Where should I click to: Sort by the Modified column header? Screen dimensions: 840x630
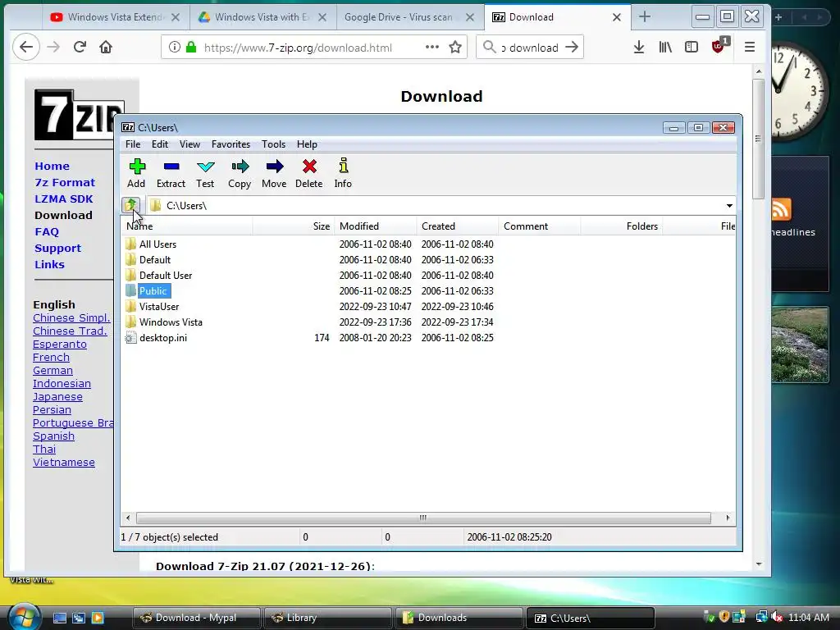(376, 226)
